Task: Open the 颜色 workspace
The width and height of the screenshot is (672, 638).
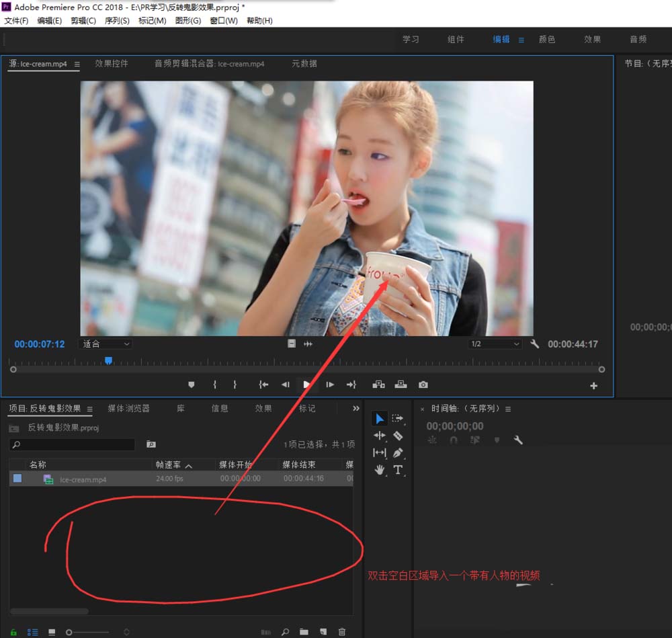Action: [547, 40]
